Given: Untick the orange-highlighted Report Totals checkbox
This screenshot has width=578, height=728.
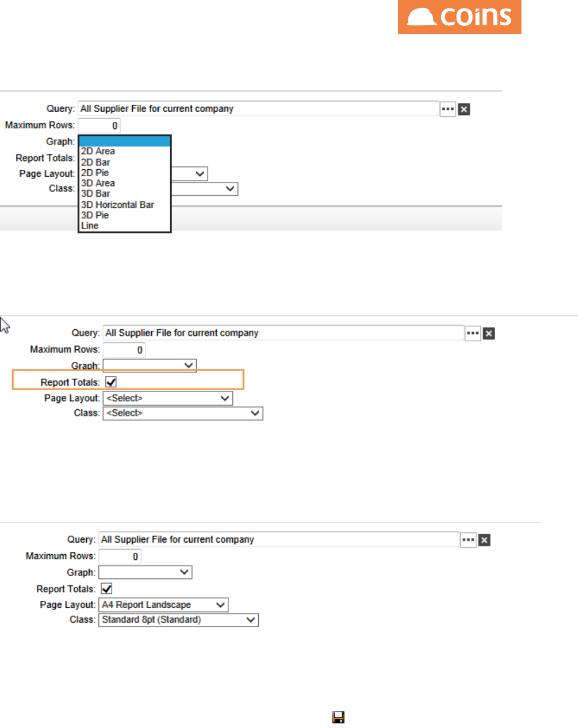Looking at the screenshot, I should pyautogui.click(x=111, y=382).
